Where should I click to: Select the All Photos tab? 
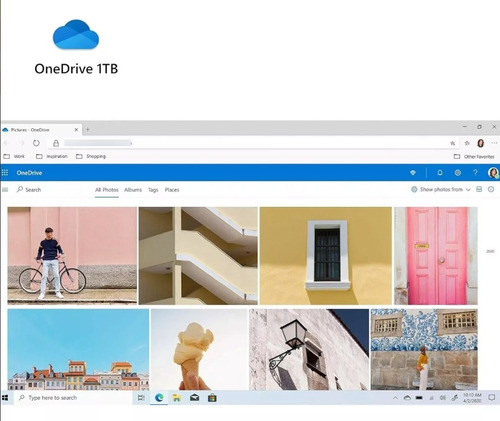click(x=107, y=190)
